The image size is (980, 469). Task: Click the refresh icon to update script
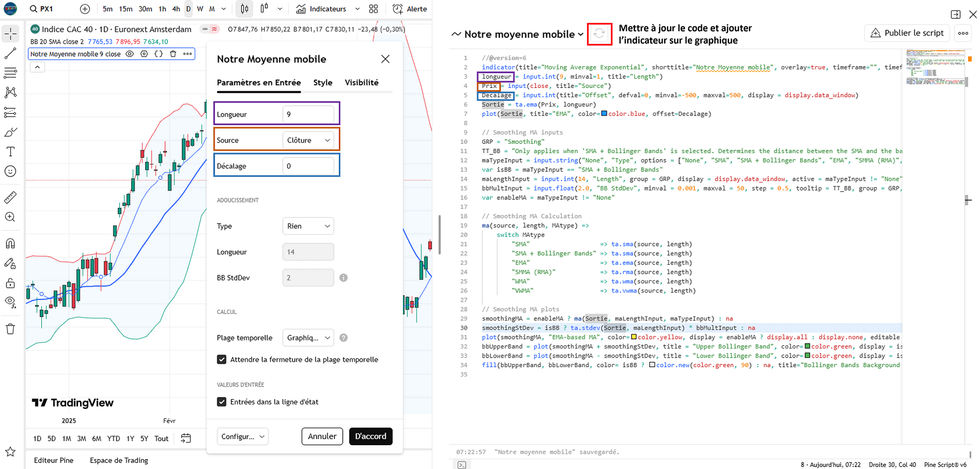click(599, 34)
